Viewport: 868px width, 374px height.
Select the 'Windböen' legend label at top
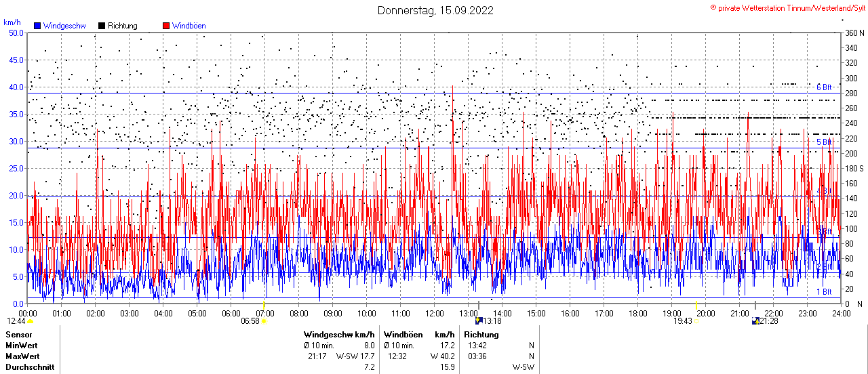click(189, 26)
